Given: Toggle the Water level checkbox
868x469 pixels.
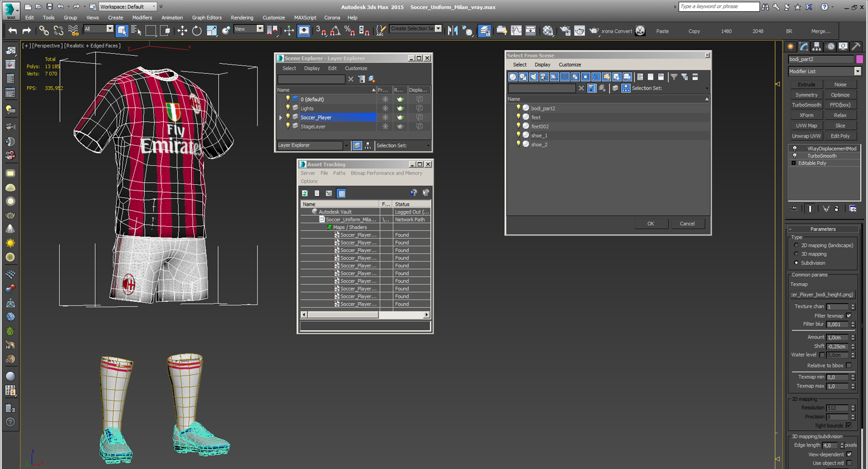Looking at the screenshot, I should coord(822,355).
